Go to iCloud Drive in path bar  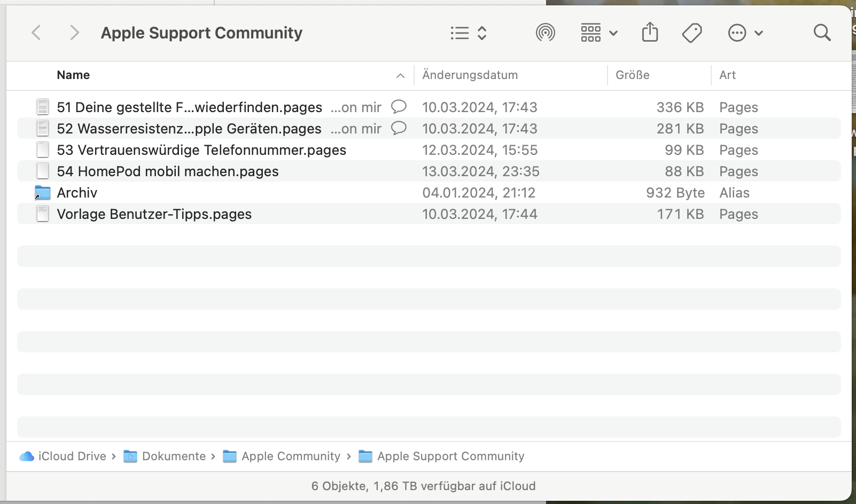pyautogui.click(x=72, y=456)
